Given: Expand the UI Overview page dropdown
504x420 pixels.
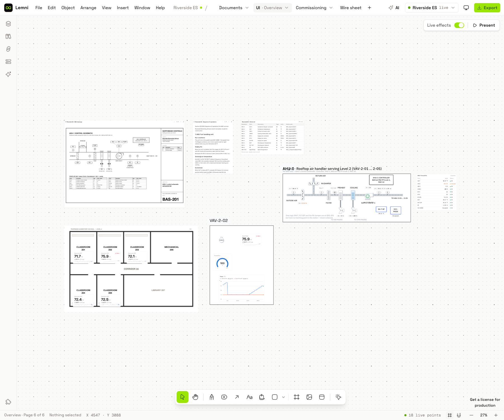Looking at the screenshot, I should [272, 8].
